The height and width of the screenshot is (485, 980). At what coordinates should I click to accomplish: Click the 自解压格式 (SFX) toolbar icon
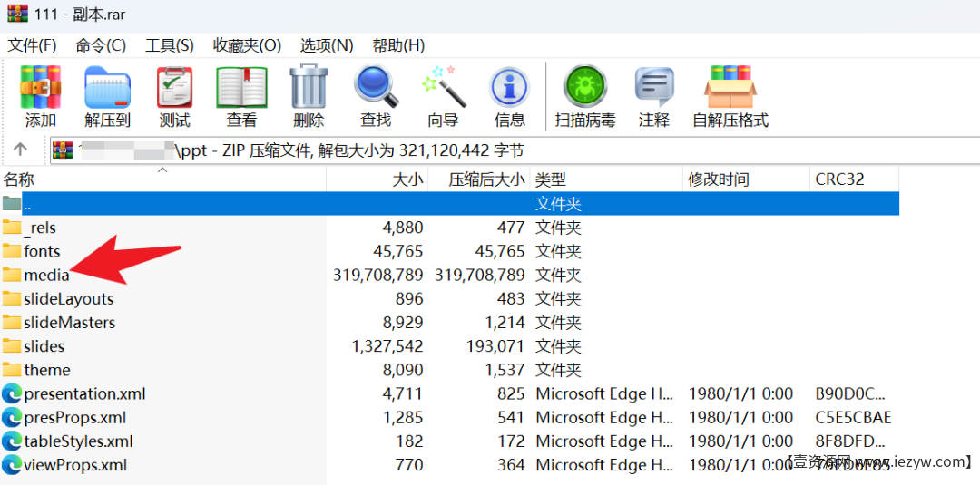[730, 87]
